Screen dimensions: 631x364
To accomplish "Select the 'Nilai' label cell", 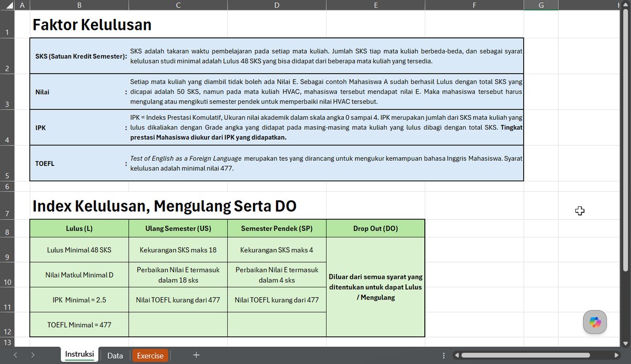I will (x=79, y=92).
